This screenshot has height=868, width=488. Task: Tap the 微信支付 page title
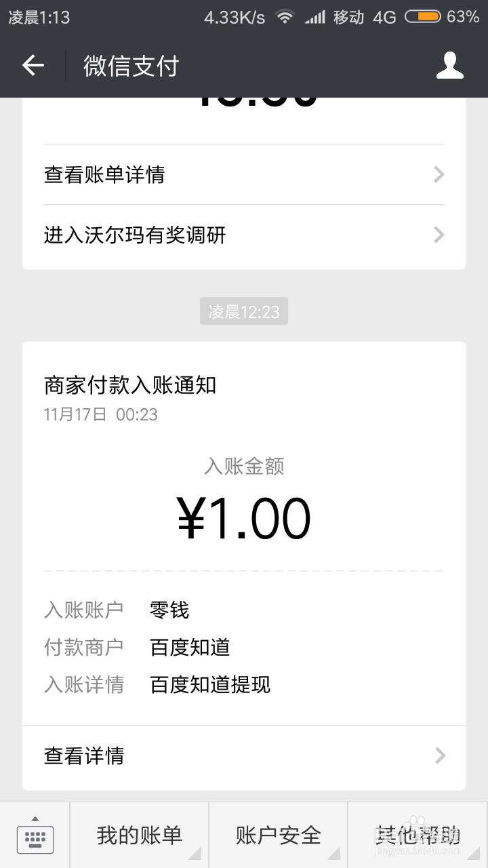point(131,66)
